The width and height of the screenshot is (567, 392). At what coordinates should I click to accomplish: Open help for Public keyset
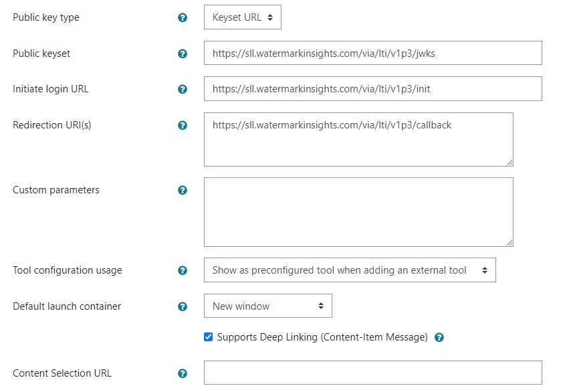pyautogui.click(x=183, y=54)
